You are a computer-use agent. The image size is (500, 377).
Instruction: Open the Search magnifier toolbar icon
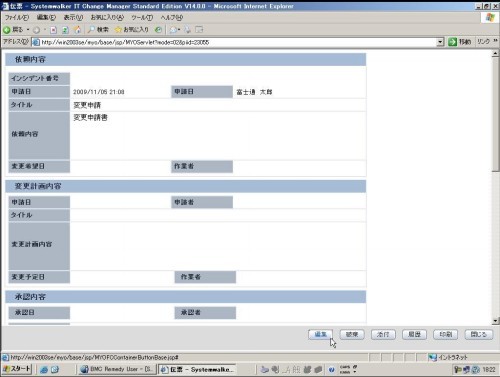[91, 30]
